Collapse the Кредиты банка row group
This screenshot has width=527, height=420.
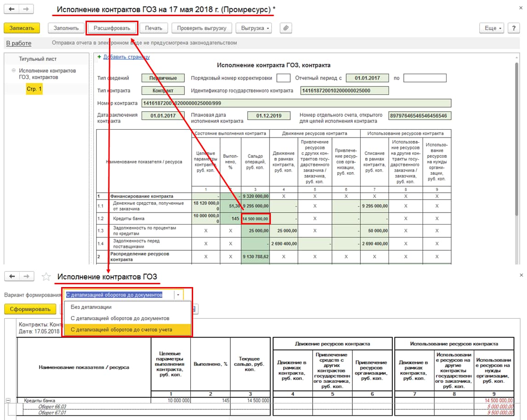pos(8,401)
